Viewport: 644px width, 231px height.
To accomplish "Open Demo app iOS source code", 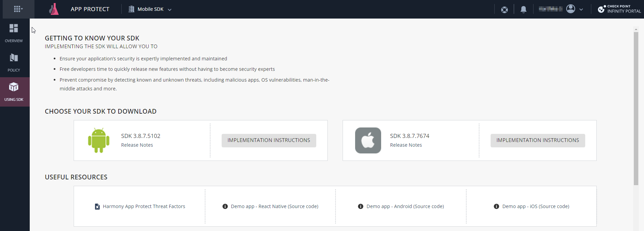I will 536,206.
